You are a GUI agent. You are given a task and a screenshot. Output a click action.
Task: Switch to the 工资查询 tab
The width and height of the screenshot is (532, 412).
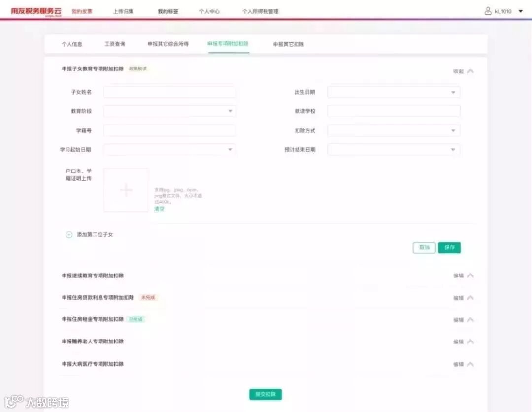pos(115,44)
